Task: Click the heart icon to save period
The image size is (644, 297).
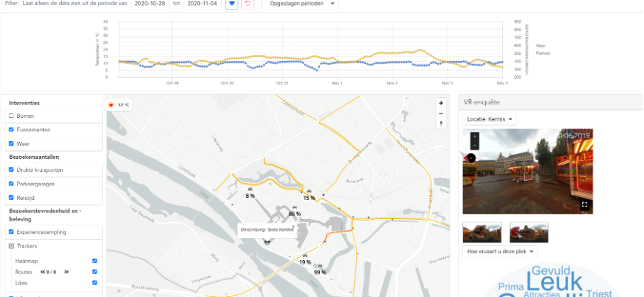Action: pos(232,4)
